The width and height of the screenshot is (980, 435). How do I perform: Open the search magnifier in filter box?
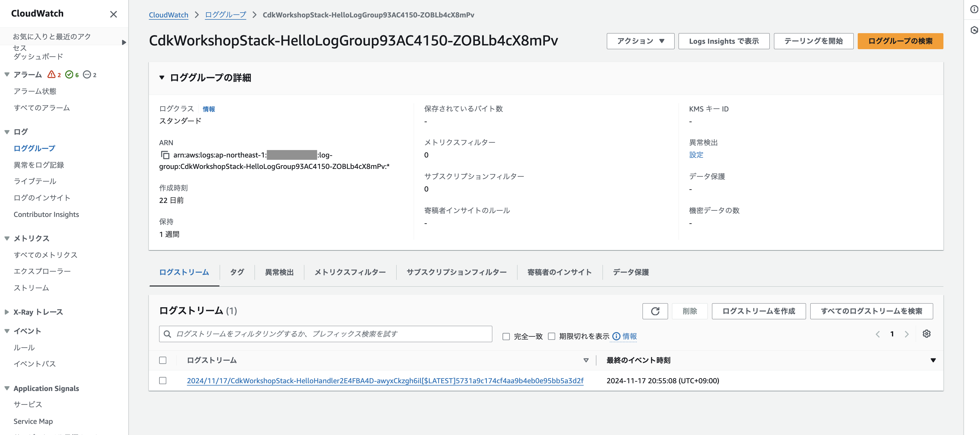(x=167, y=334)
